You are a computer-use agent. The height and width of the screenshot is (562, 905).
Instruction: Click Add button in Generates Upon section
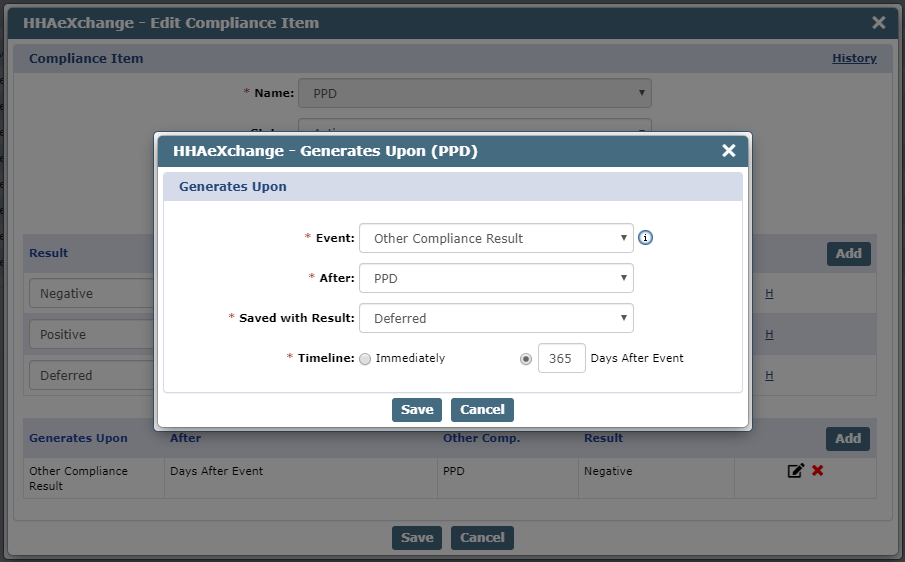click(848, 439)
